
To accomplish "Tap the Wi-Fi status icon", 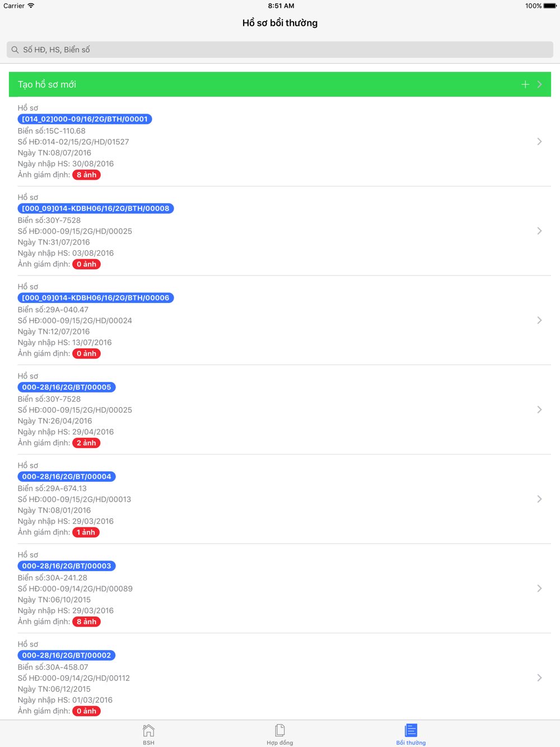I will [x=31, y=6].
